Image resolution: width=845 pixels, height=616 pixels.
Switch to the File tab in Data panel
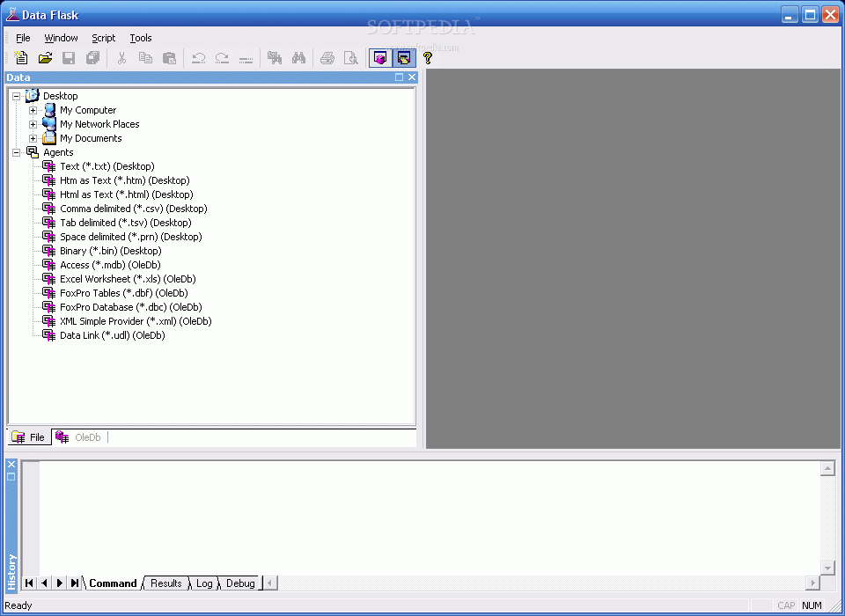(x=28, y=437)
